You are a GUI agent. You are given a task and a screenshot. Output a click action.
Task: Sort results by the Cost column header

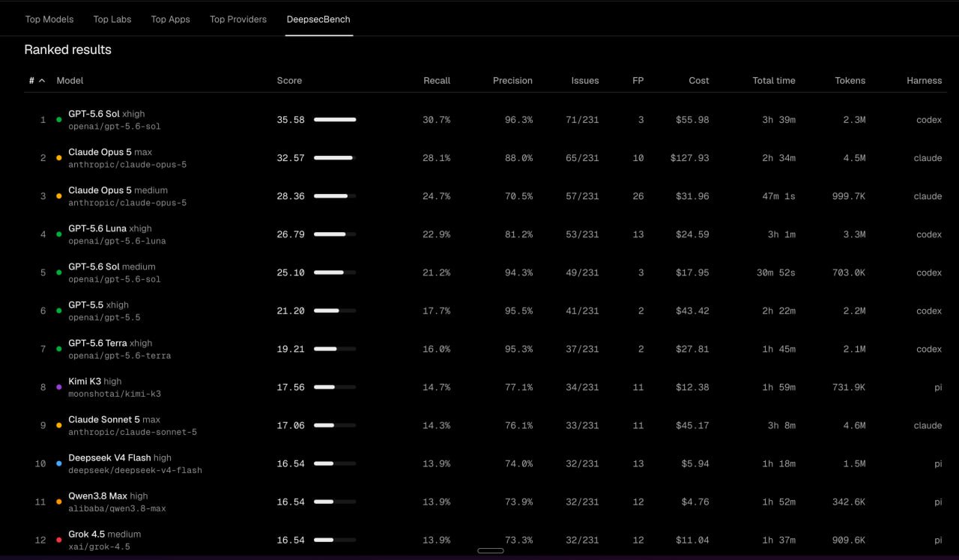[x=699, y=80]
